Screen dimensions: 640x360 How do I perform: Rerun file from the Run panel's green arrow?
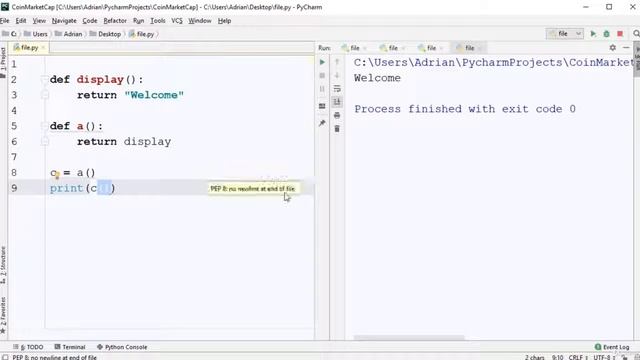322,62
